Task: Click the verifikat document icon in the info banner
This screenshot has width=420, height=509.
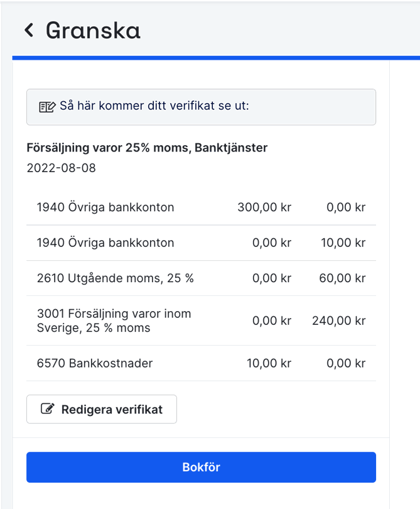Action: pyautogui.click(x=46, y=106)
